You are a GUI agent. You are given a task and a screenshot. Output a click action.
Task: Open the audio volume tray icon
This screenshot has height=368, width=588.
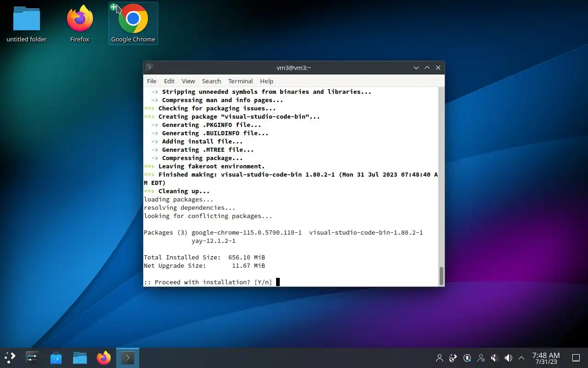tap(509, 358)
